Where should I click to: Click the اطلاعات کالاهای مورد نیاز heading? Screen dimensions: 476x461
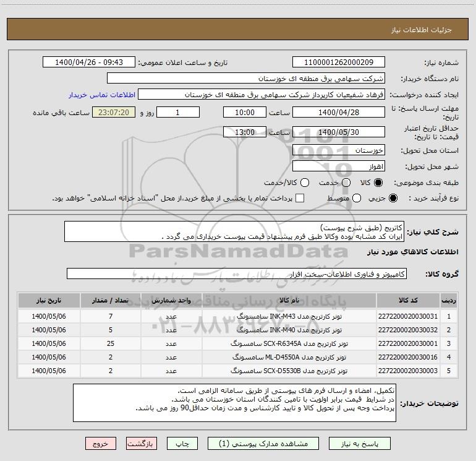412,252
